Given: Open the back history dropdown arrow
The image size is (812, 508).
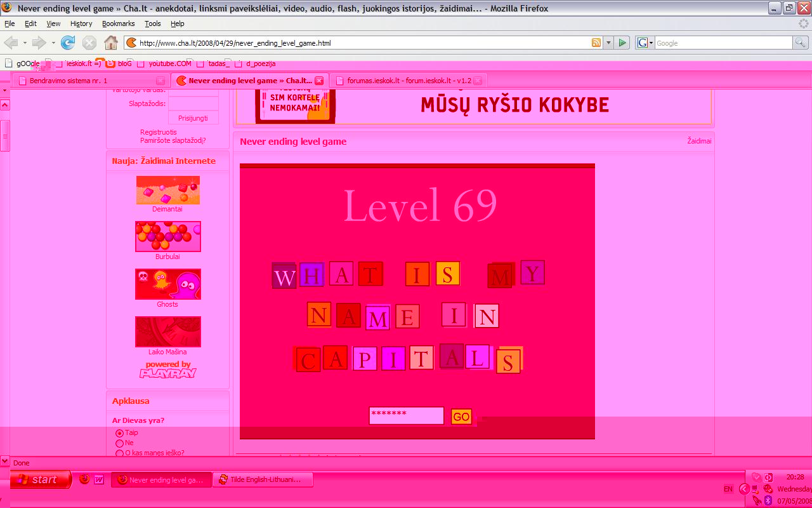Looking at the screenshot, I should [25, 43].
